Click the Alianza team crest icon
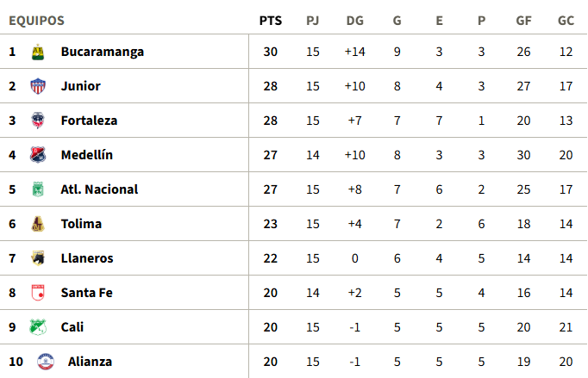Viewport: 588px width, 378px height. (45, 362)
